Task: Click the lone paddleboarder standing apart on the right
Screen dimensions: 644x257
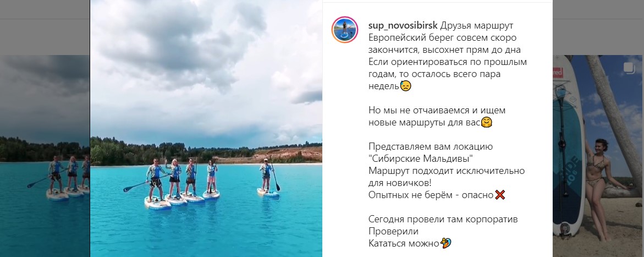Action: [268, 178]
